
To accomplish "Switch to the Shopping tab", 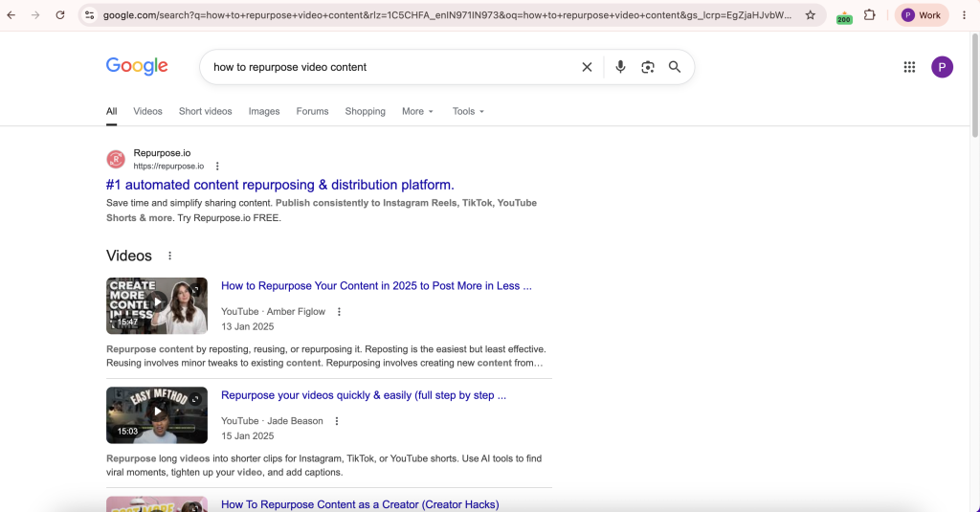I will tap(365, 111).
